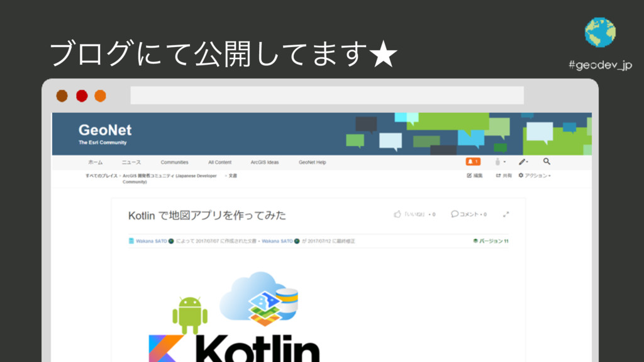Open バージョン 11 version link
The image size is (644, 362).
click(491, 241)
